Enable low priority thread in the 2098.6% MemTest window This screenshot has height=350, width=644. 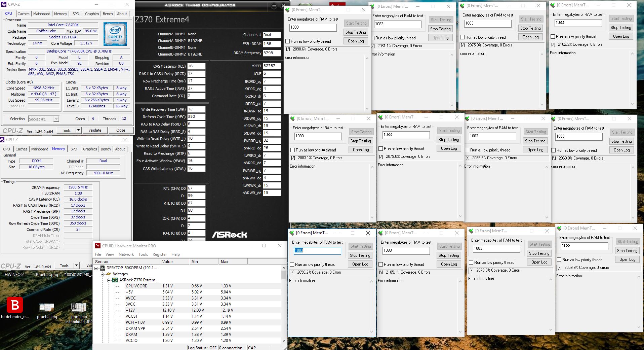coord(288,41)
